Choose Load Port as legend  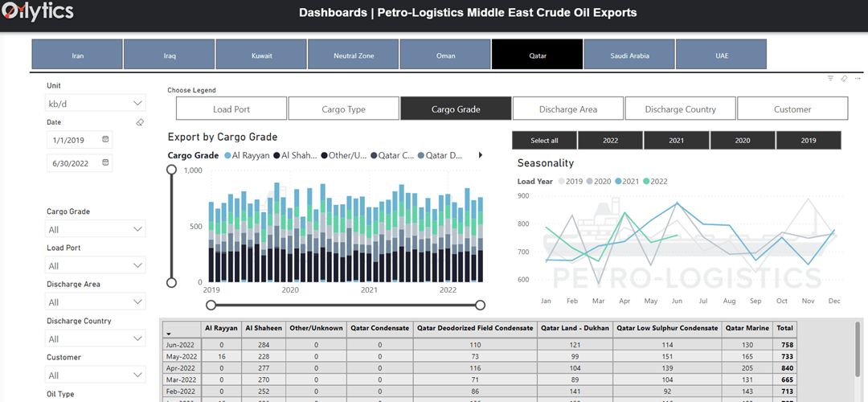[x=231, y=109]
